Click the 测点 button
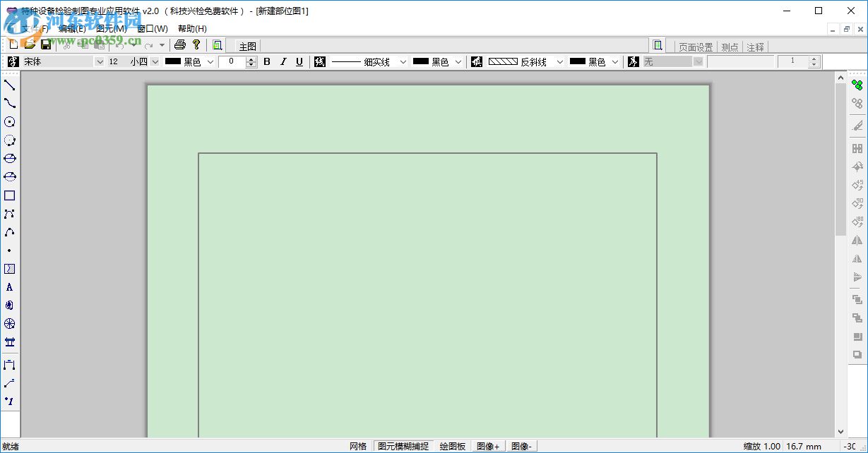Image resolution: width=868 pixels, height=453 pixels. (730, 47)
